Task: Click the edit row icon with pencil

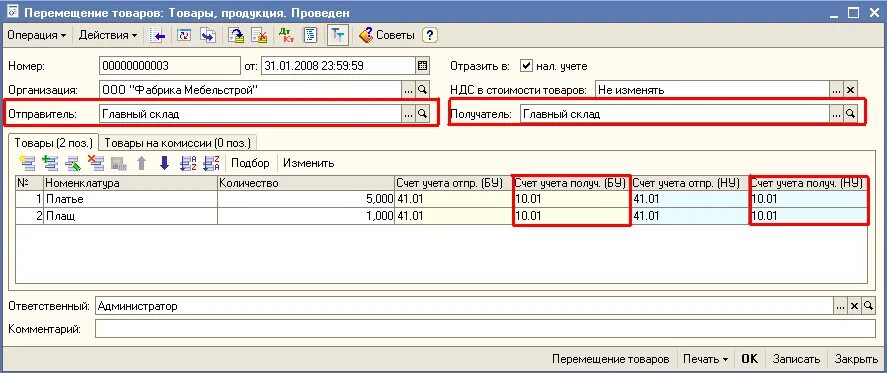Action: click(73, 163)
